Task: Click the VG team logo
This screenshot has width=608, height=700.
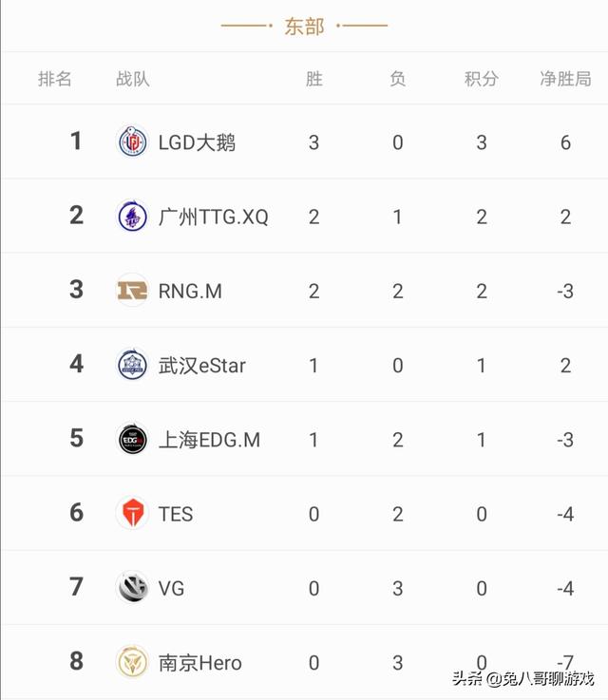Action: pyautogui.click(x=132, y=588)
